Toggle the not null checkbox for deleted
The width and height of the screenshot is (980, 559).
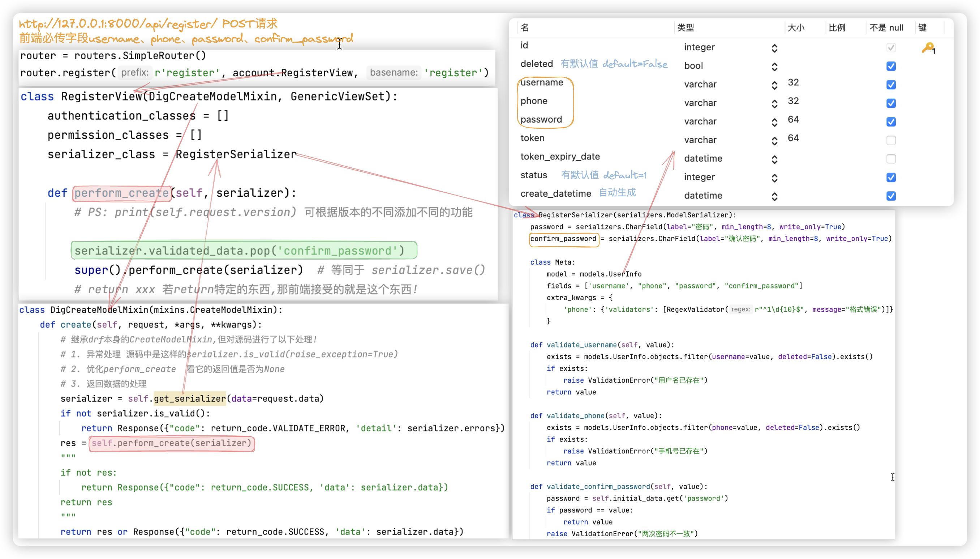pyautogui.click(x=891, y=66)
